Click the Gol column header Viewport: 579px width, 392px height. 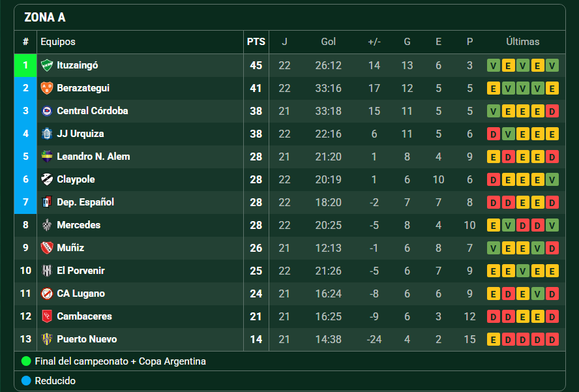coord(328,42)
